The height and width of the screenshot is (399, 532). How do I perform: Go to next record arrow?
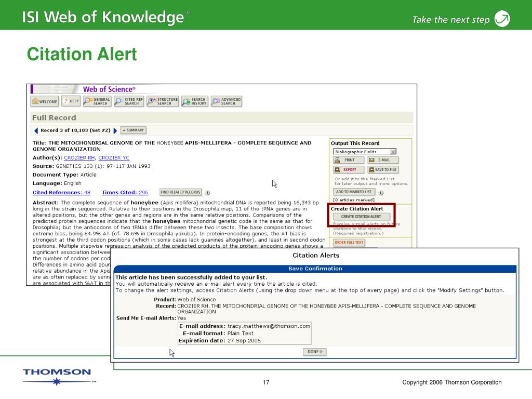[115, 130]
